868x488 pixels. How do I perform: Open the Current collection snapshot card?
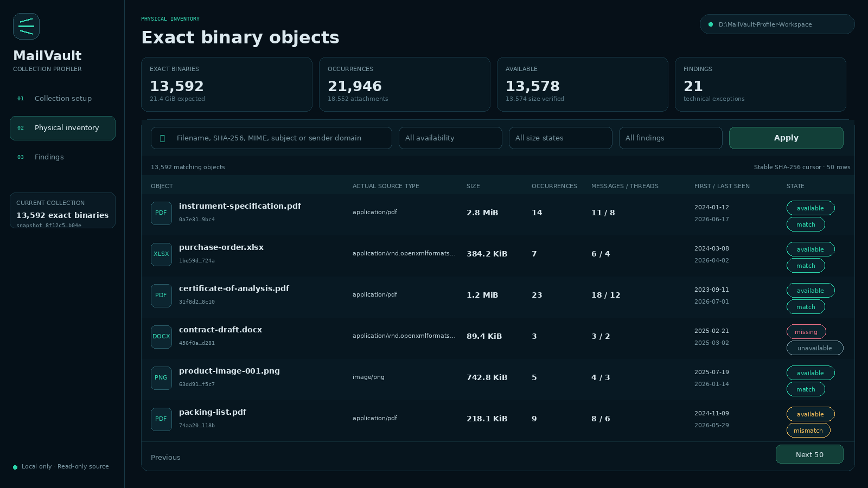62,210
